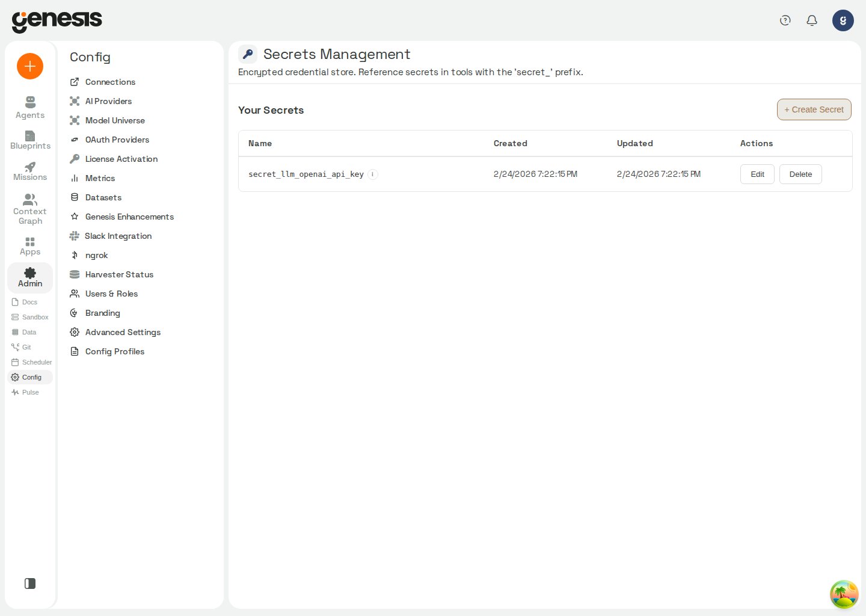The width and height of the screenshot is (866, 616).
Task: Select the Admin gear section
Action: (30, 278)
